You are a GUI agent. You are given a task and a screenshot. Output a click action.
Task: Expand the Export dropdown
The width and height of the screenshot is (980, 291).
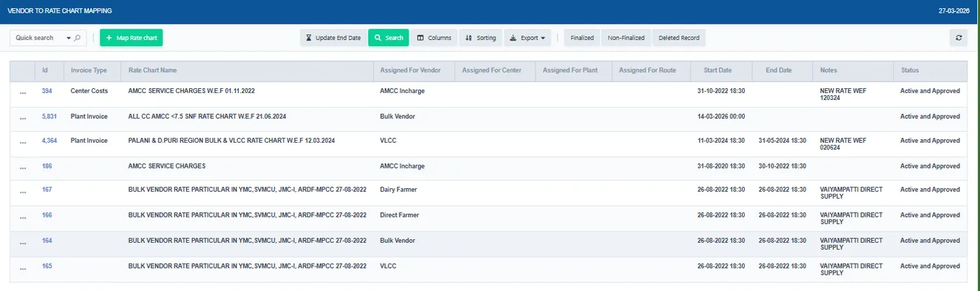(527, 38)
